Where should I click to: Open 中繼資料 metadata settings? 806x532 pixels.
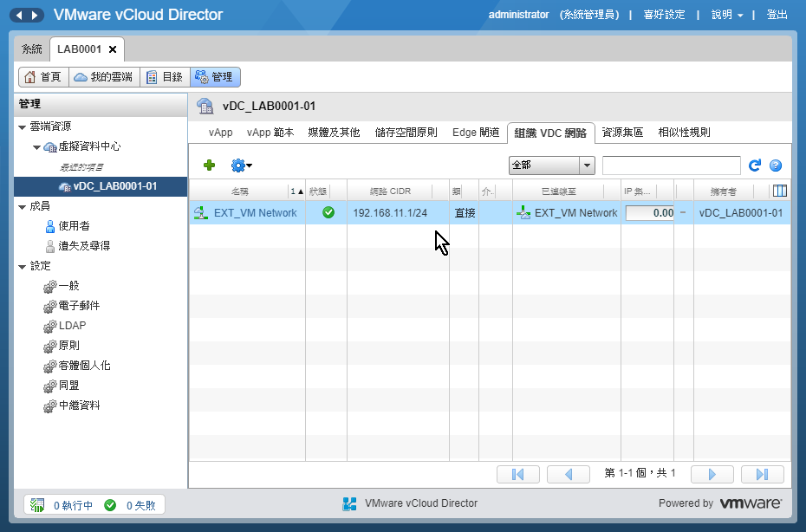[79, 405]
